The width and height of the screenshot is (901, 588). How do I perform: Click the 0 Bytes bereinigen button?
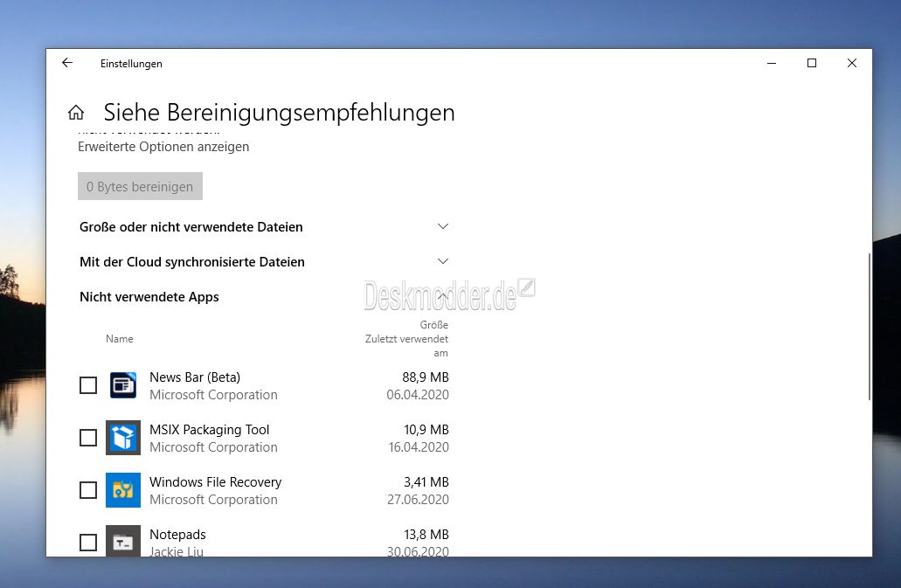pos(140,186)
